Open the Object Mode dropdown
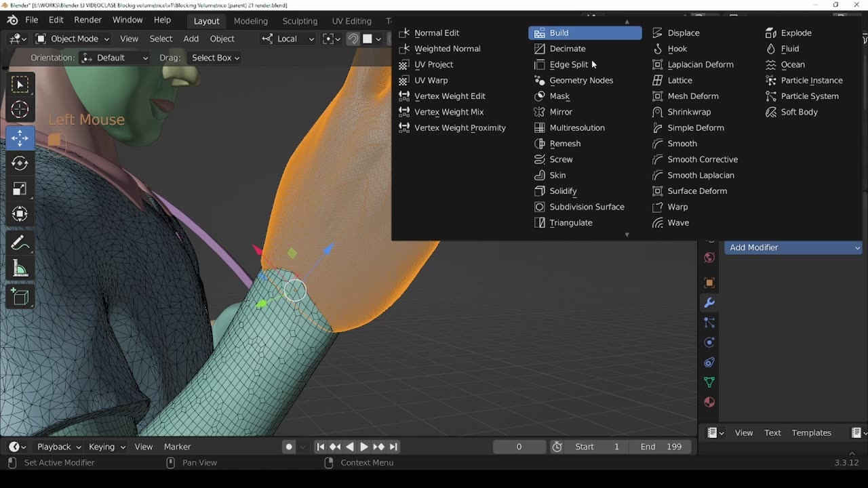 coord(73,39)
